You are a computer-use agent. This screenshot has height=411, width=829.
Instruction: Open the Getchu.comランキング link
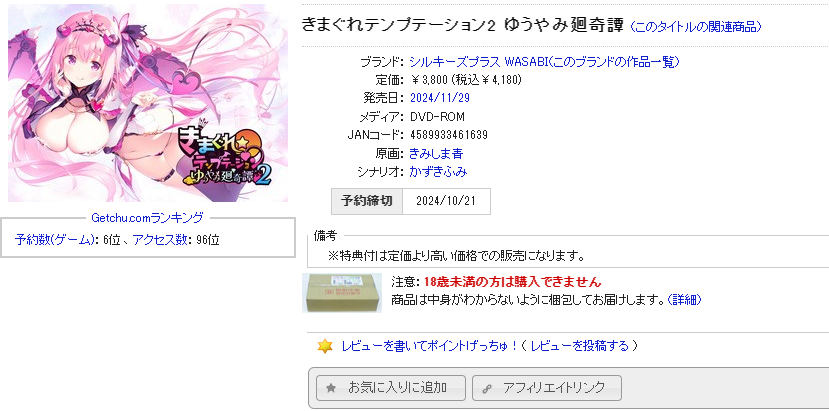pyautogui.click(x=147, y=217)
